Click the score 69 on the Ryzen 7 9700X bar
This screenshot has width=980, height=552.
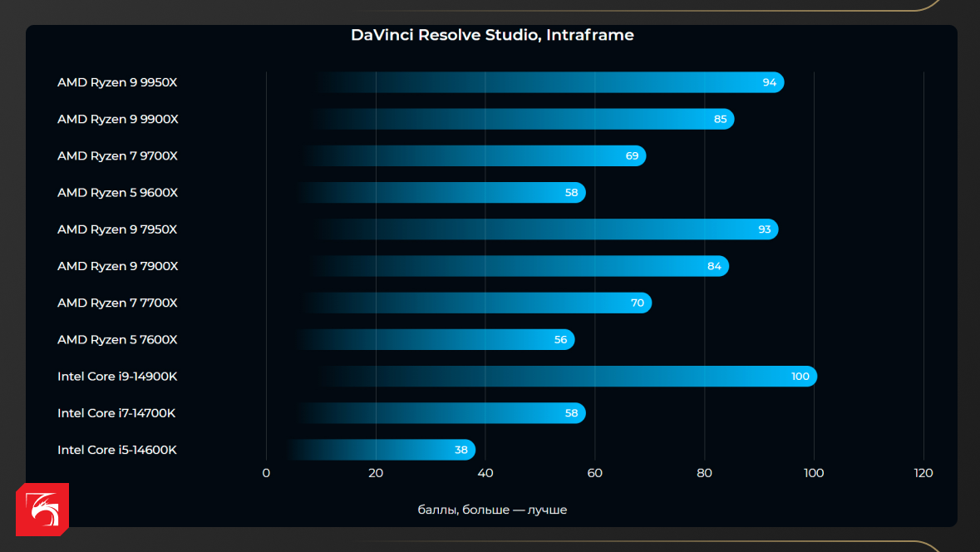click(x=632, y=155)
